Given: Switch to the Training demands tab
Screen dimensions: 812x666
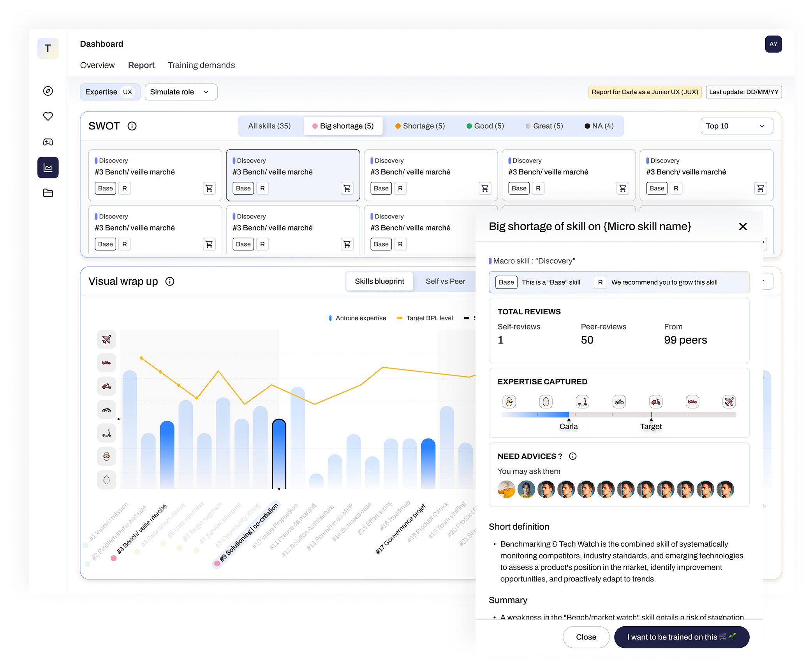Looking at the screenshot, I should (201, 65).
